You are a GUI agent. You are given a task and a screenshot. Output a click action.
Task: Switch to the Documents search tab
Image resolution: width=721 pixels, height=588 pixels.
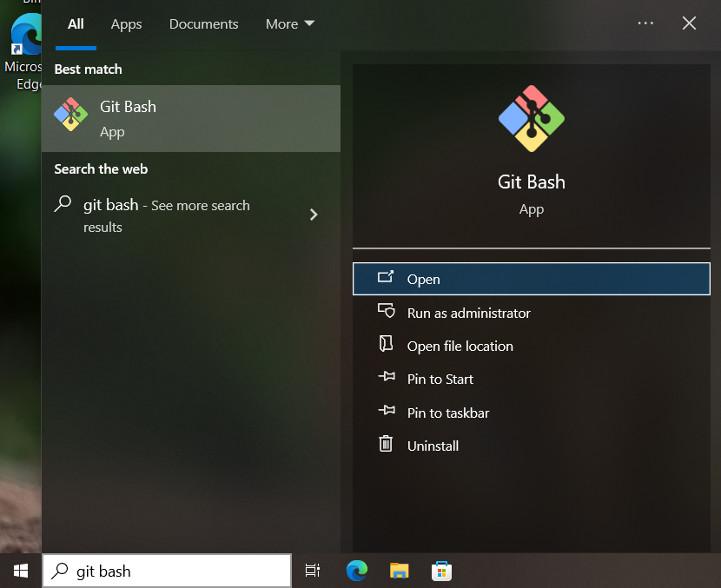click(x=203, y=24)
